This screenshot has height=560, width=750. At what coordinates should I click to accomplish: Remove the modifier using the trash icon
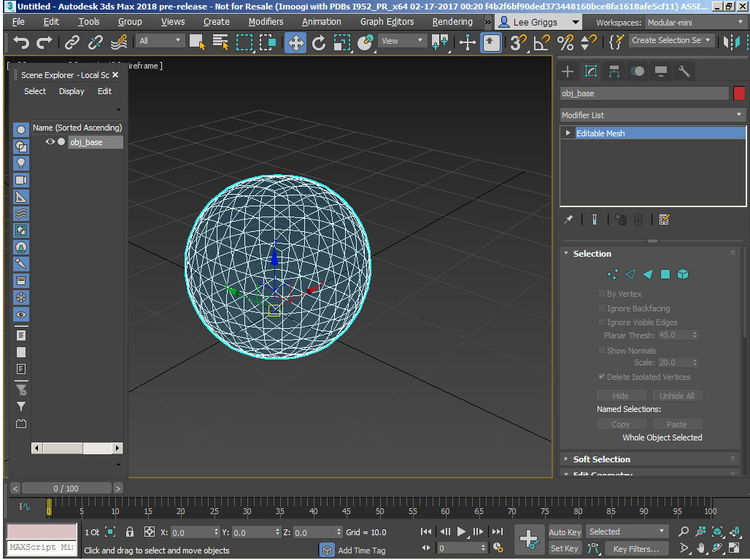pos(638,219)
